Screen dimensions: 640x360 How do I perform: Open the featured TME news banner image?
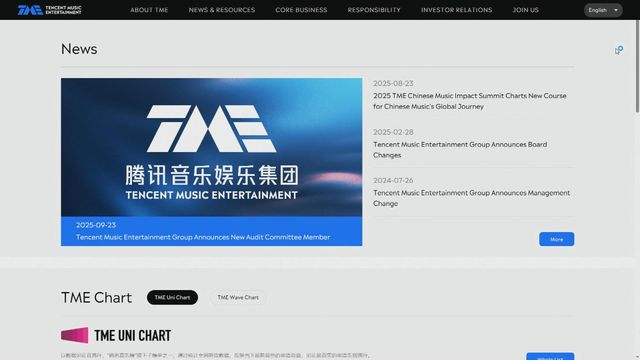tap(211, 147)
